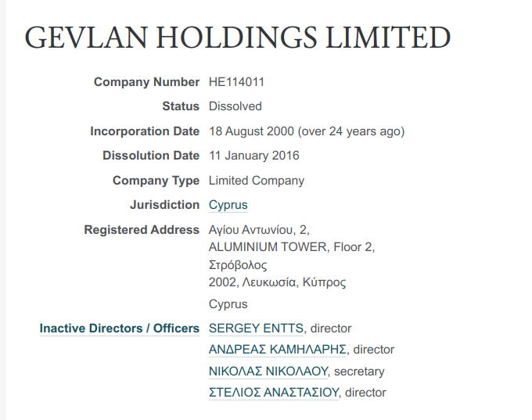Click the Company Number label
532x420 pixels.
pyautogui.click(x=146, y=82)
